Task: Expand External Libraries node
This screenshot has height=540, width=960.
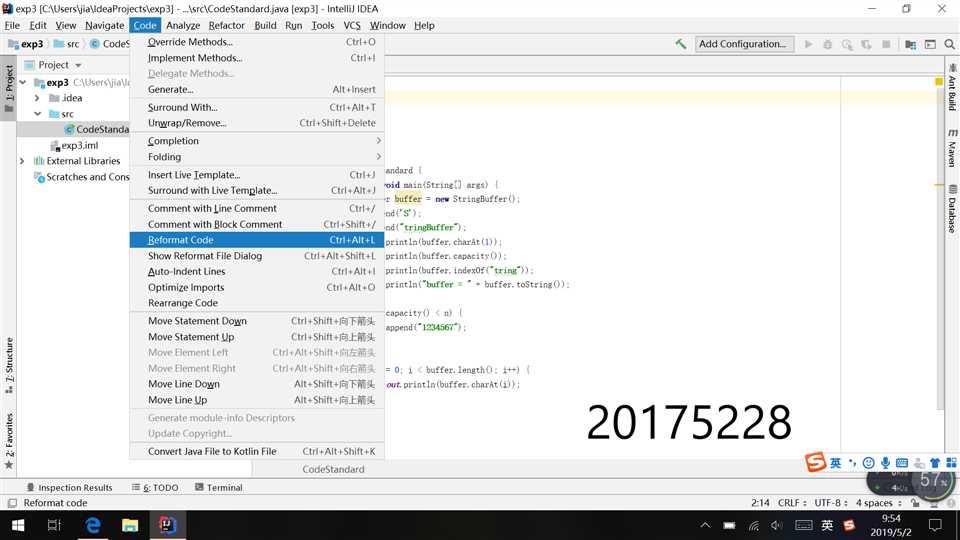Action: 22,161
